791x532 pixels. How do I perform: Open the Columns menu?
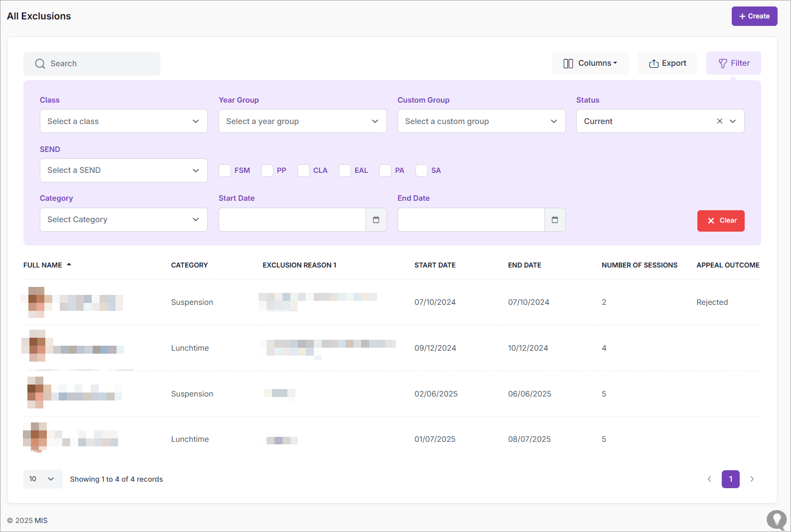(590, 63)
